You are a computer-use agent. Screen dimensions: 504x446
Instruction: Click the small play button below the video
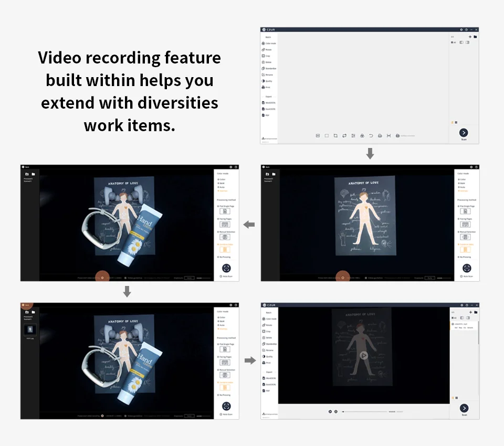click(330, 411)
